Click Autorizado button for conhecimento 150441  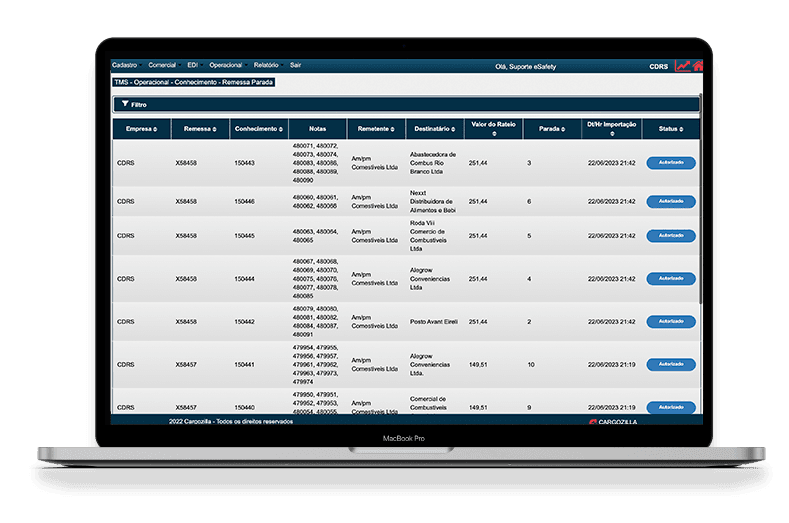(671, 365)
